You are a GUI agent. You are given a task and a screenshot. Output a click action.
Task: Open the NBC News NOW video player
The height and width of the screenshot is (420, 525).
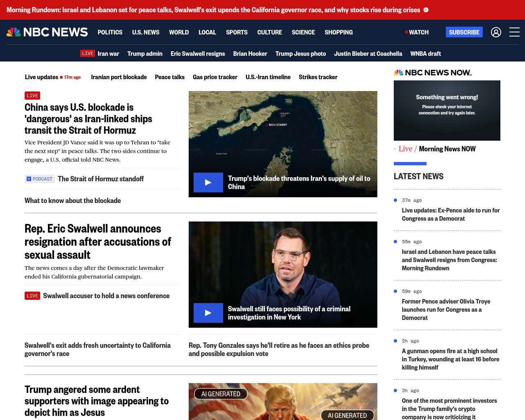pyautogui.click(x=447, y=110)
